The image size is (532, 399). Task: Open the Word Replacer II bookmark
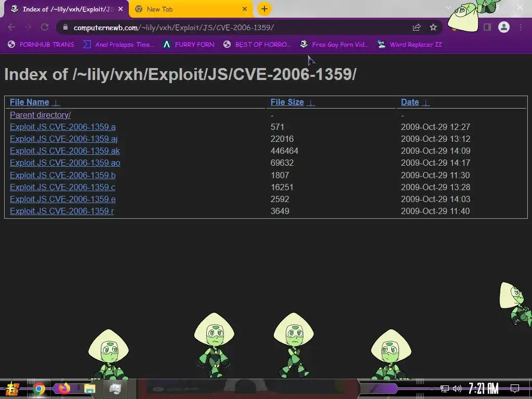[410, 45]
